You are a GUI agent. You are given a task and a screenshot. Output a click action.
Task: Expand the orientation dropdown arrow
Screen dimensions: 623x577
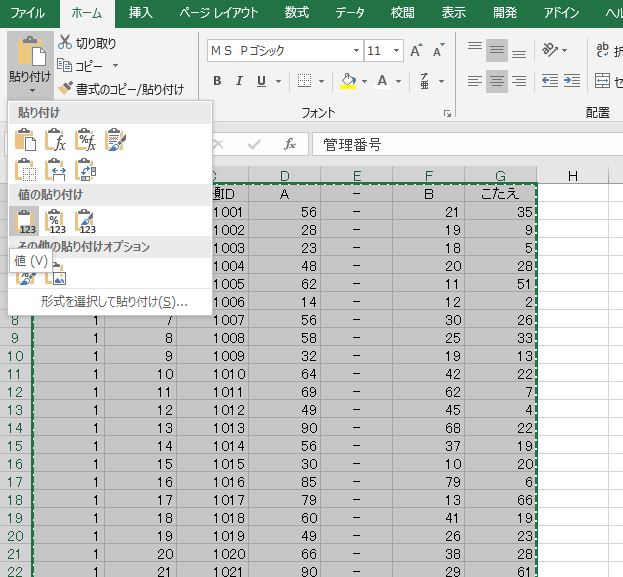pos(564,50)
